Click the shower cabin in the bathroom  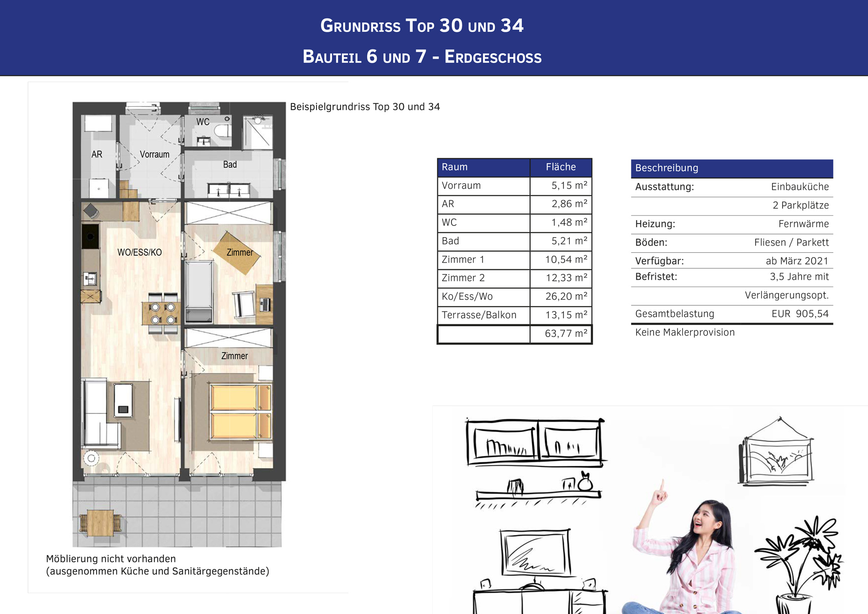pos(258,132)
